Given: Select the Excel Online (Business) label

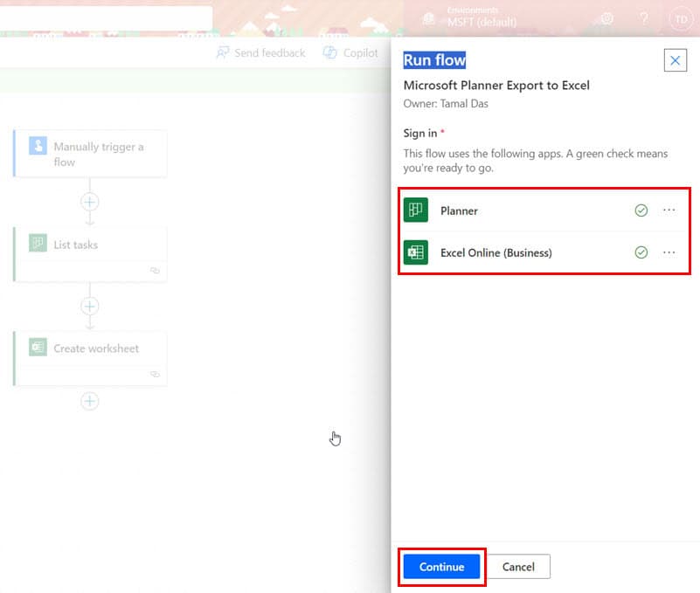Looking at the screenshot, I should click(x=496, y=253).
